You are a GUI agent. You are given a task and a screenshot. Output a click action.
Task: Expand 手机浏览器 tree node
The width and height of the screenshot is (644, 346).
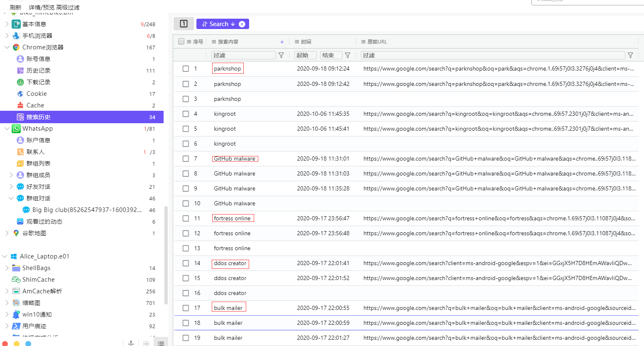pyautogui.click(x=7, y=36)
